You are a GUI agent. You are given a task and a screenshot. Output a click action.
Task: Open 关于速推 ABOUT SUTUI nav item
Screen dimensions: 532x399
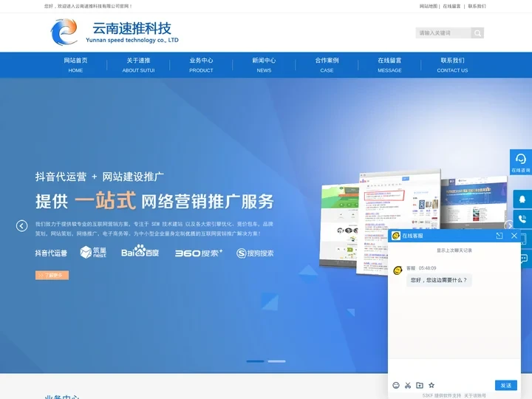coord(138,65)
